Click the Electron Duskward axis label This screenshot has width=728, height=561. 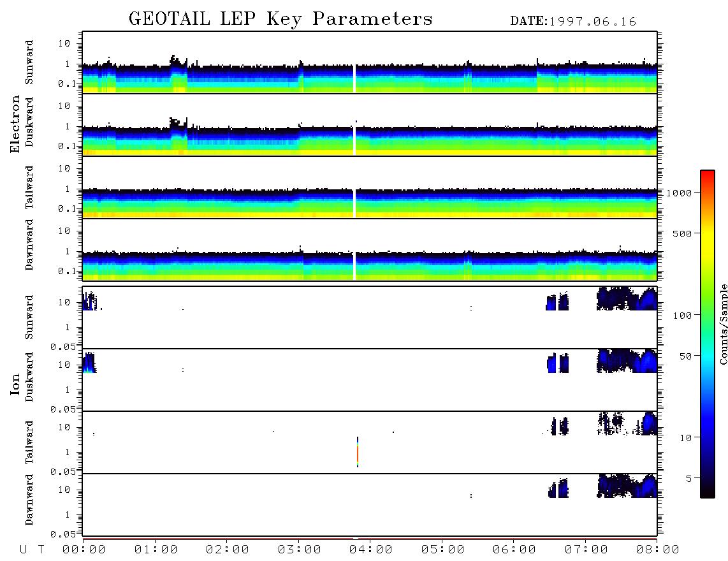tap(29, 122)
